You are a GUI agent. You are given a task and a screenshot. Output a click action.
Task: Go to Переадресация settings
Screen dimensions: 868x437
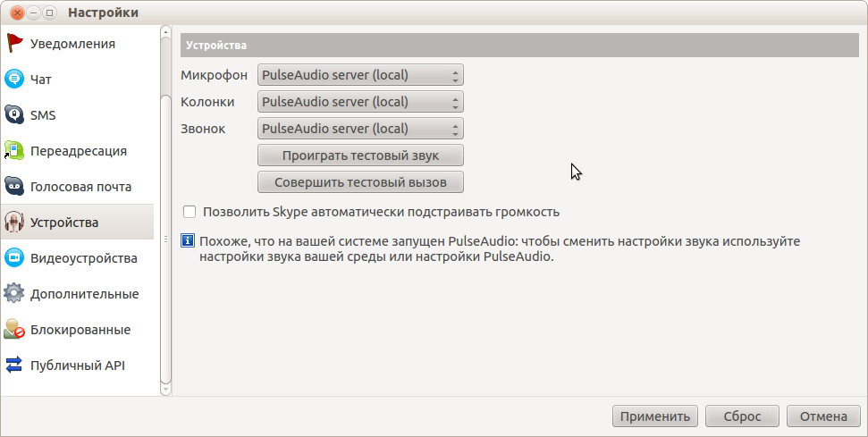pyautogui.click(x=79, y=151)
